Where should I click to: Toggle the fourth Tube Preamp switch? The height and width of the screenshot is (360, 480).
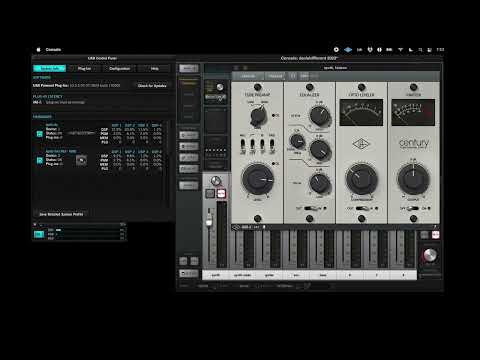(x=272, y=145)
